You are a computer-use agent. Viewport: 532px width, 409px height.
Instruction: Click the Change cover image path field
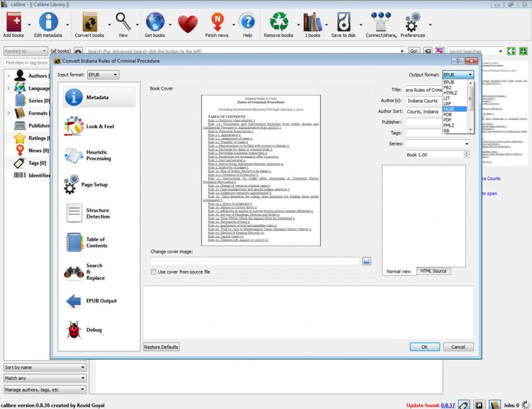click(255, 261)
